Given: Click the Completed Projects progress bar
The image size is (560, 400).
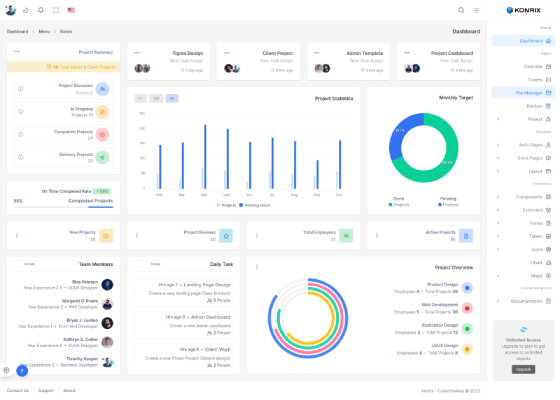Looking at the screenshot, I should click(64, 207).
